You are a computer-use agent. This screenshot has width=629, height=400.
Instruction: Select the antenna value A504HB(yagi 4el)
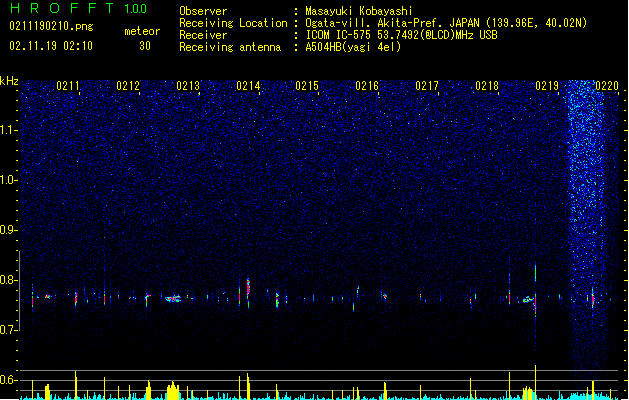pos(353,47)
